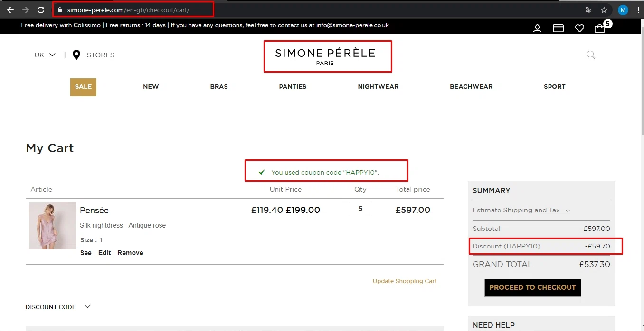The image size is (644, 331).
Task: Click the NEED HELP heading
Action: (493, 325)
